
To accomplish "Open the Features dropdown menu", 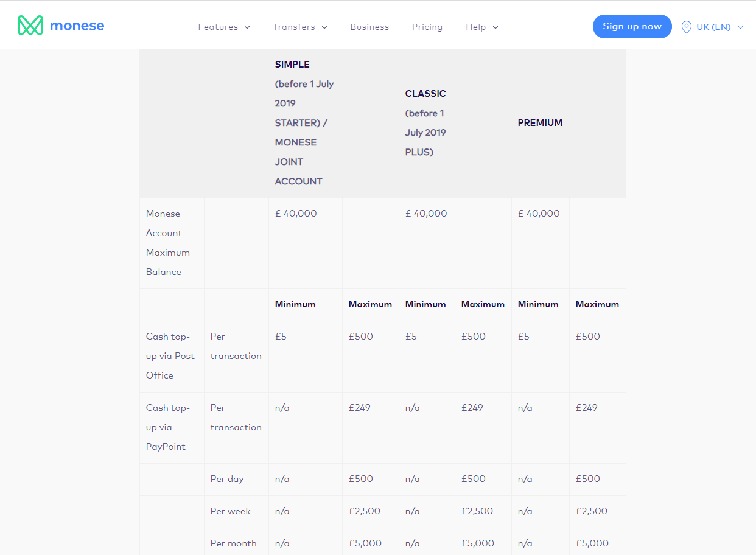I will pyautogui.click(x=224, y=27).
